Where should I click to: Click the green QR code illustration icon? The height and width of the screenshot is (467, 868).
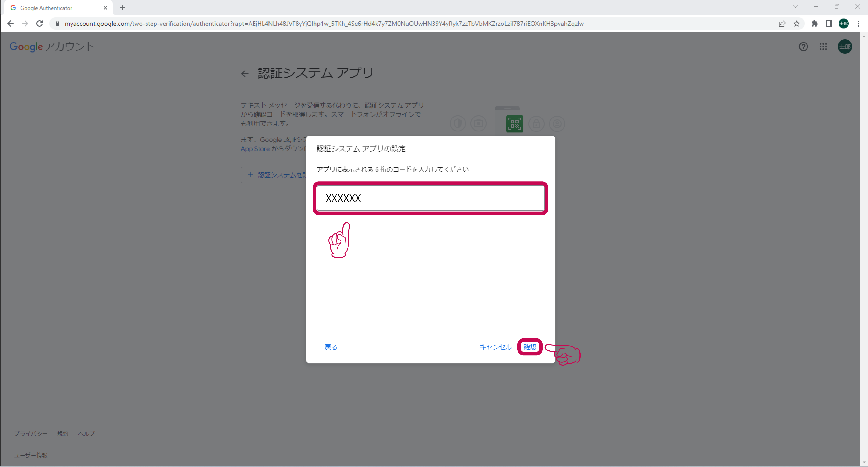click(x=515, y=124)
